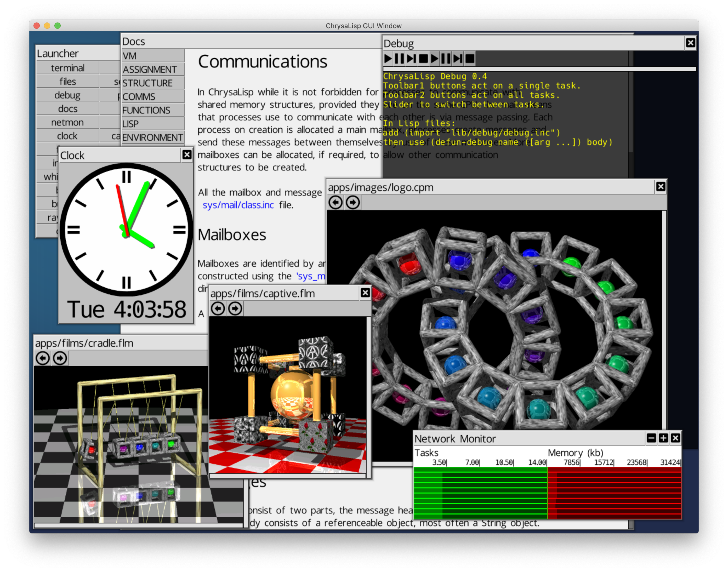
Task: Shrink the Network Monitor with minus icon
Action: [x=651, y=438]
